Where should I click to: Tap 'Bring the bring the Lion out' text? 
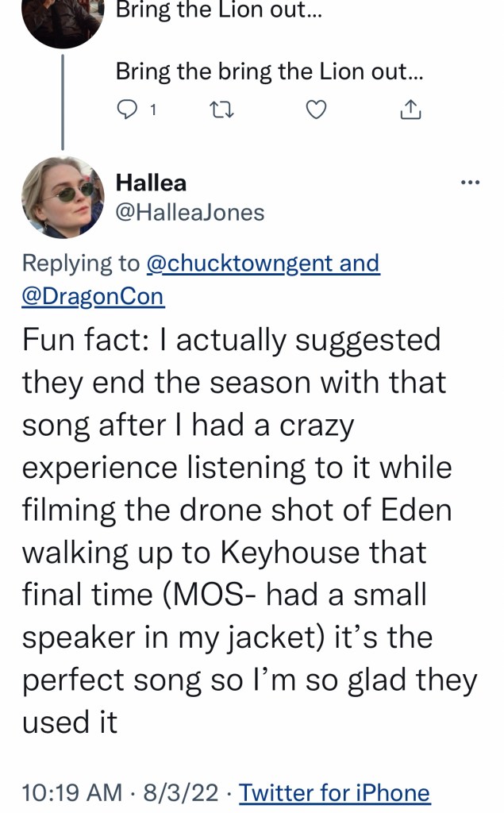pyautogui.click(x=270, y=71)
